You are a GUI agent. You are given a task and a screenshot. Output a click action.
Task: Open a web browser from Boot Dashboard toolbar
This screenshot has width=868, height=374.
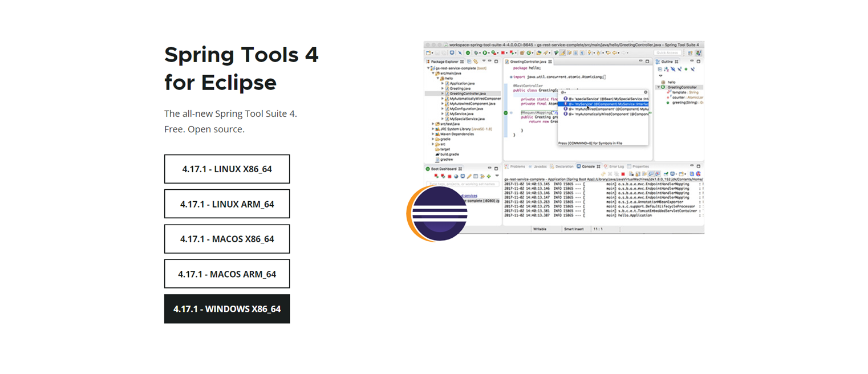click(x=456, y=176)
